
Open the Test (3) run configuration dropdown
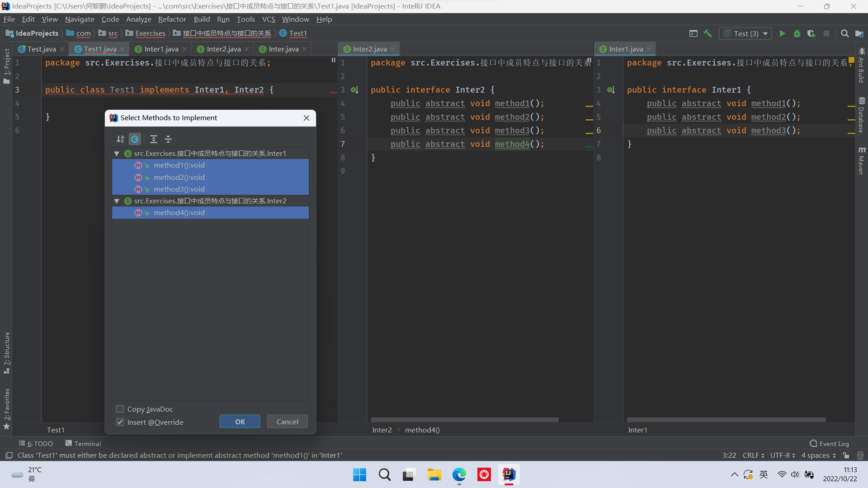pos(745,33)
